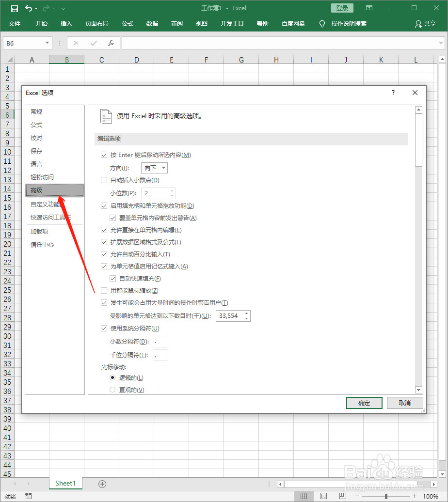Viewport: 448px width, 502px height.
Task: Select the Page Break Preview icon in status bar
Action: click(x=342, y=496)
